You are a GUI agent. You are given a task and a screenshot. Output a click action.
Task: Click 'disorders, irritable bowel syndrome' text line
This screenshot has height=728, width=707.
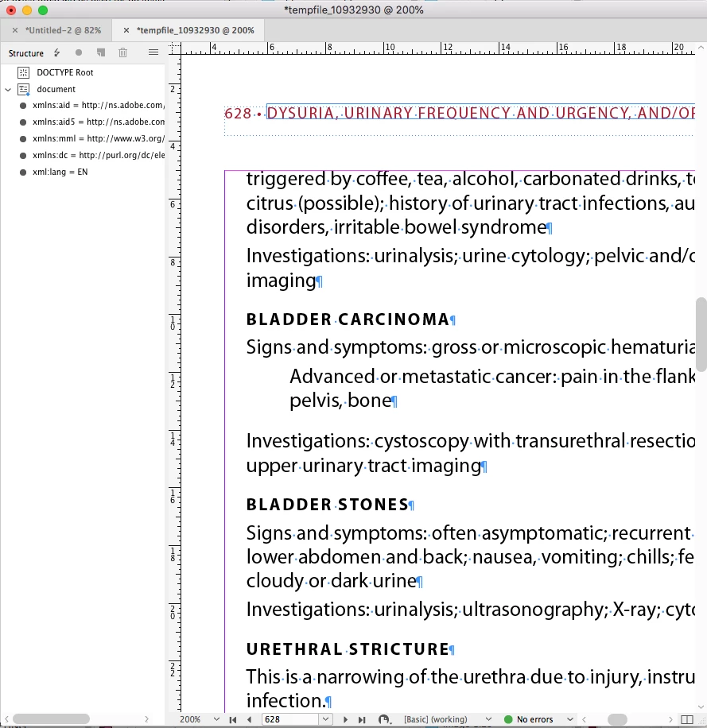(x=396, y=227)
